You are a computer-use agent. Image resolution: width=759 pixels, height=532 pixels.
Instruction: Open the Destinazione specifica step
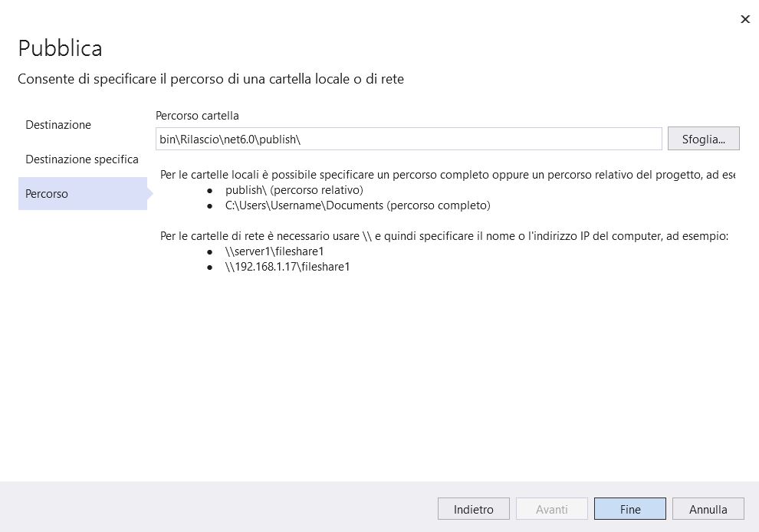82,159
